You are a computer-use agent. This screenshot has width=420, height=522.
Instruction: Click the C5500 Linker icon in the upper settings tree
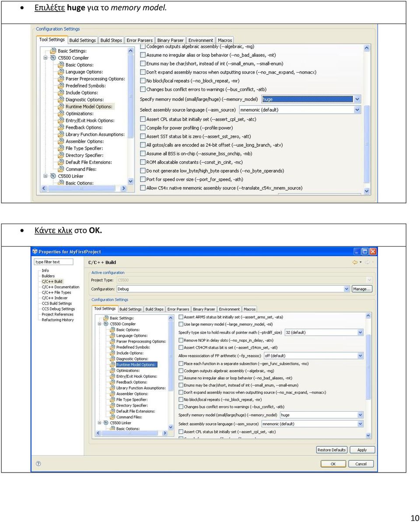(x=53, y=176)
